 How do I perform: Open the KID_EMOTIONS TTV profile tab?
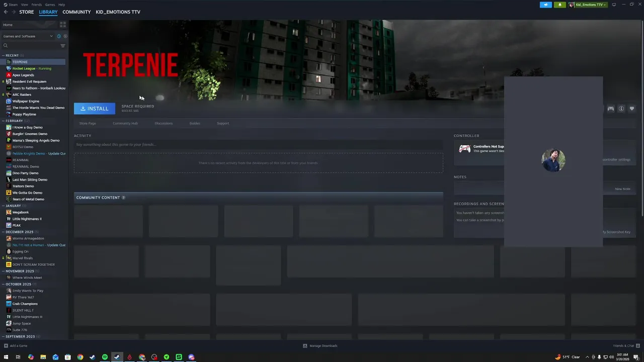[x=118, y=12]
